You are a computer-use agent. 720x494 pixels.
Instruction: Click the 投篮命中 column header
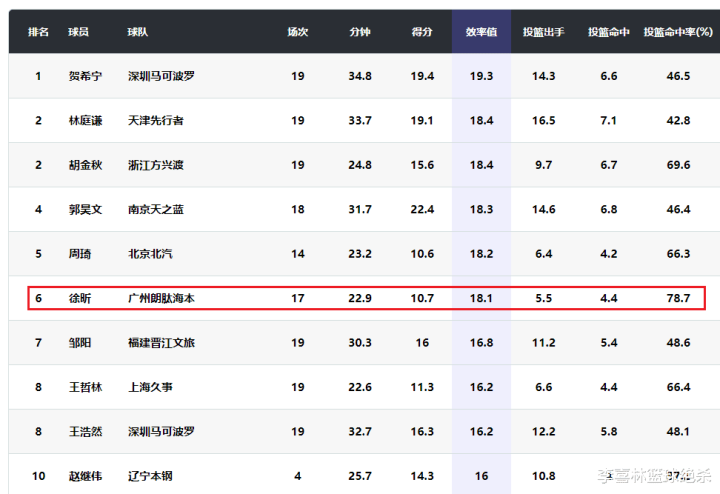608,32
